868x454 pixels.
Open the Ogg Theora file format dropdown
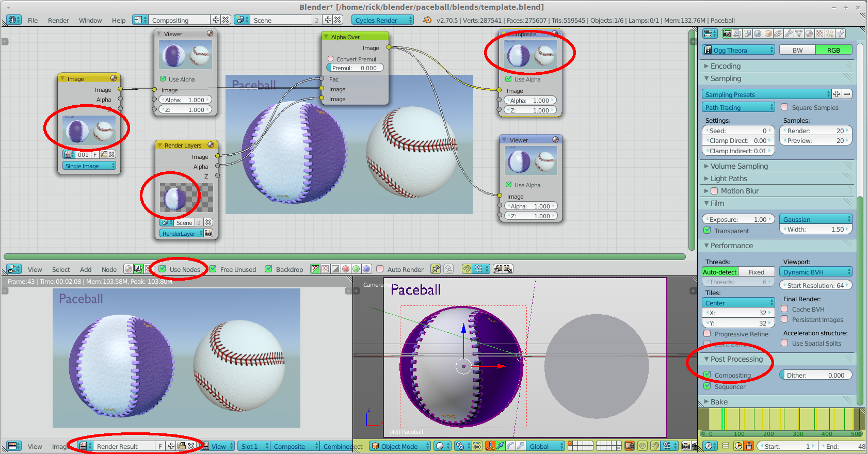(738, 50)
